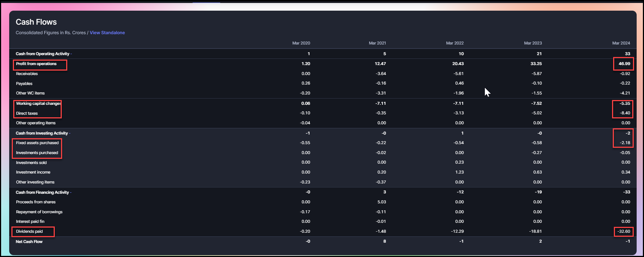Click the Investments purchased value -0.27

click(537, 153)
